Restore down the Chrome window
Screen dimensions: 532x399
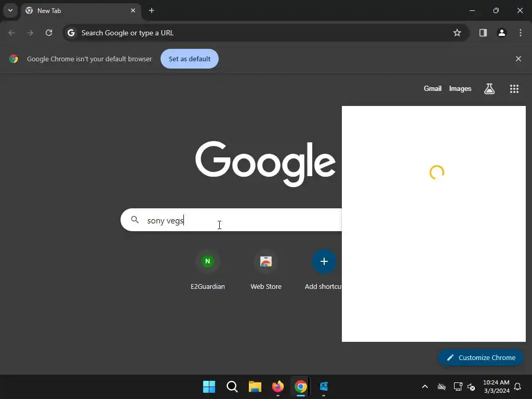click(496, 10)
